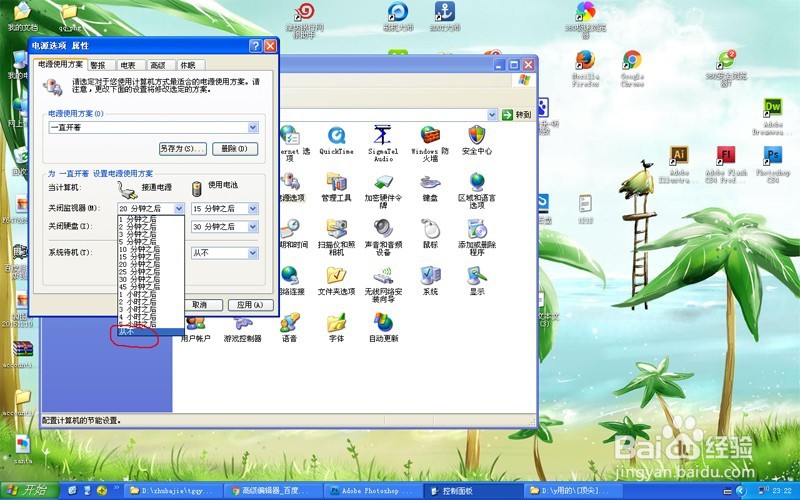The height and width of the screenshot is (500, 800).
Task: Open 鼠标 settings icon
Action: (430, 234)
